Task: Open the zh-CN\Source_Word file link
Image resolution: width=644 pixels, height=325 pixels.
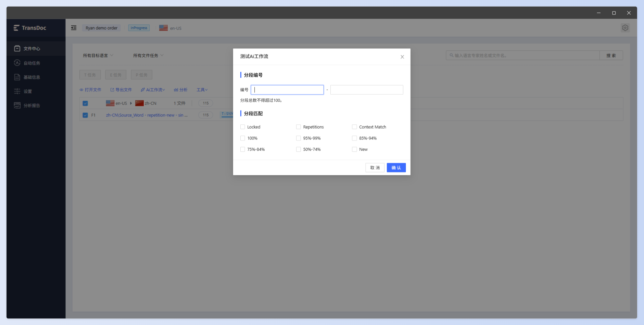Action: (147, 115)
